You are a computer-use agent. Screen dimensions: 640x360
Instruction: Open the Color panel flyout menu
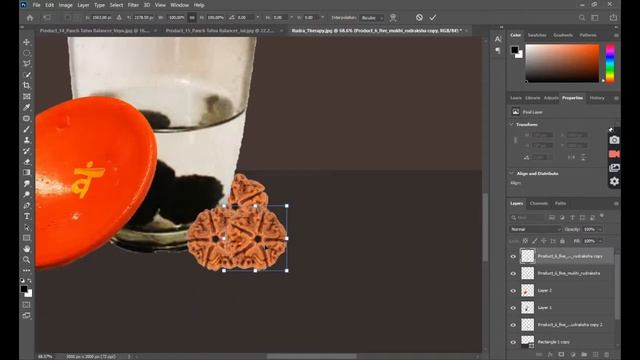click(x=616, y=36)
